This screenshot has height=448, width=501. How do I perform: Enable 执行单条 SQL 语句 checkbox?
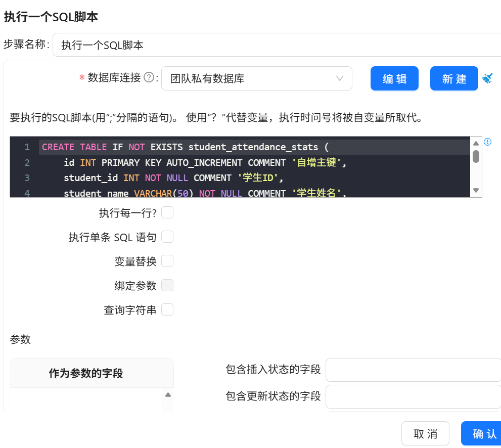pos(167,237)
